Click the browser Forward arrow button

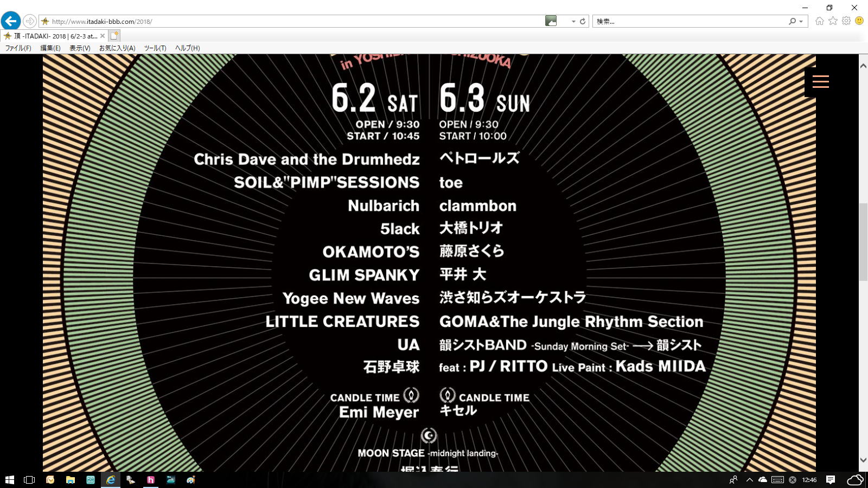tap(30, 21)
